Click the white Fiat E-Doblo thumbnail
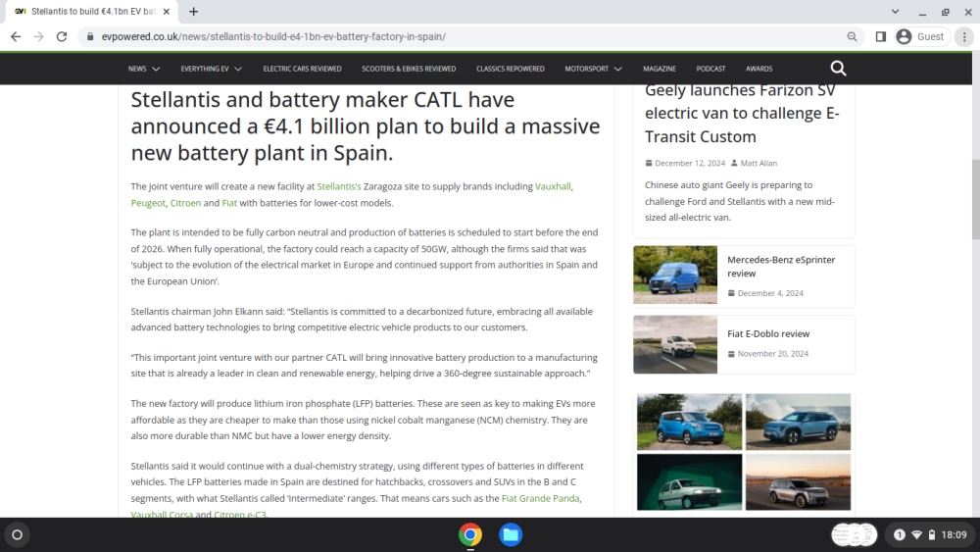 click(x=675, y=344)
